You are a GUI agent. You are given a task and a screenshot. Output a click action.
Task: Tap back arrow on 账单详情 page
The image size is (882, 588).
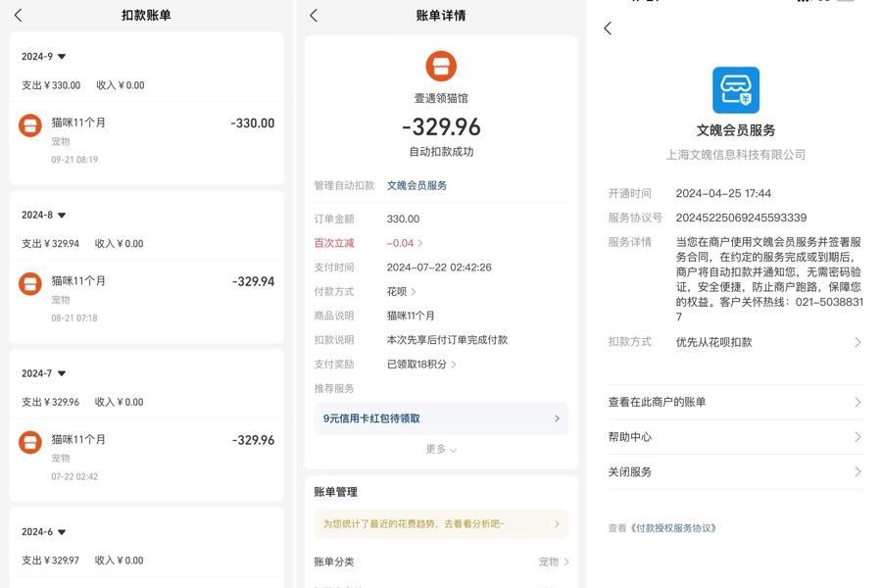pos(314,16)
